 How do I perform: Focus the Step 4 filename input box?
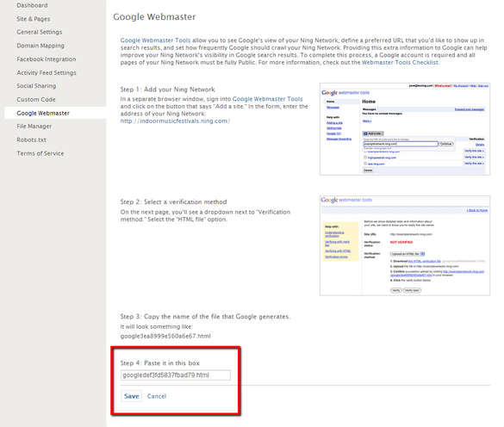click(x=176, y=375)
